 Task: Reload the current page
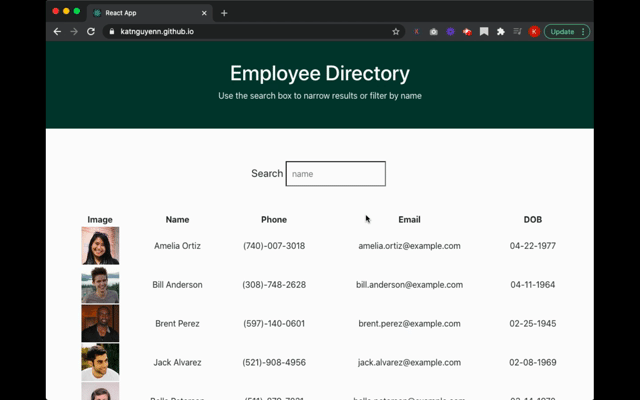91,31
